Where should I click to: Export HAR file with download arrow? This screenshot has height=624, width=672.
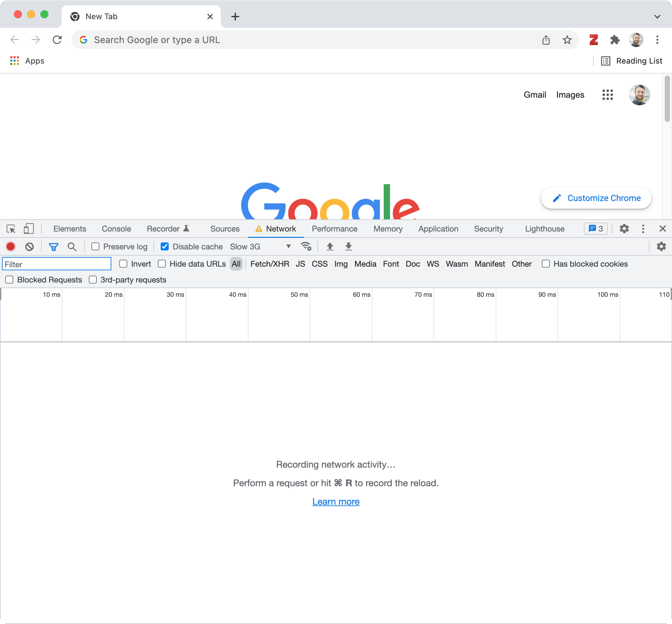(x=348, y=247)
